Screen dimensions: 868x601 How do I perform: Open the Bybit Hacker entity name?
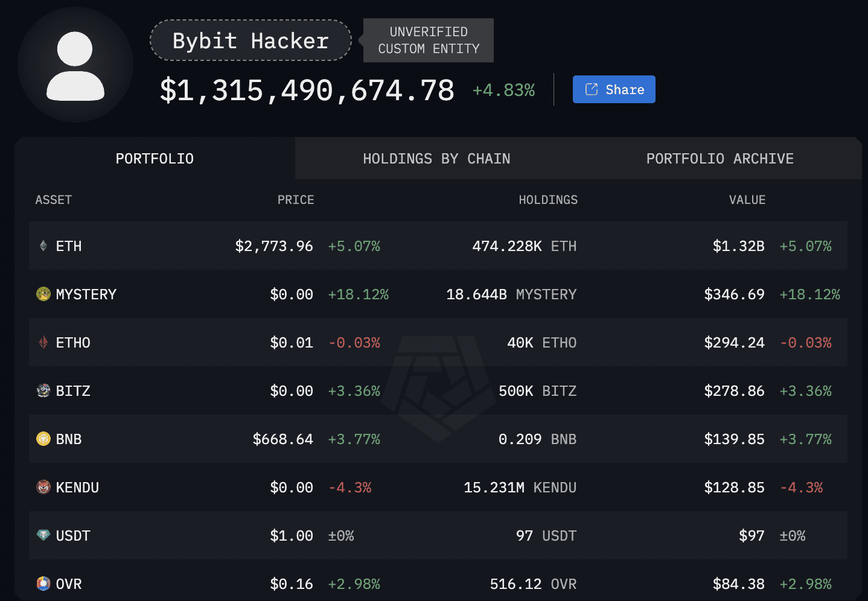pyautogui.click(x=250, y=40)
